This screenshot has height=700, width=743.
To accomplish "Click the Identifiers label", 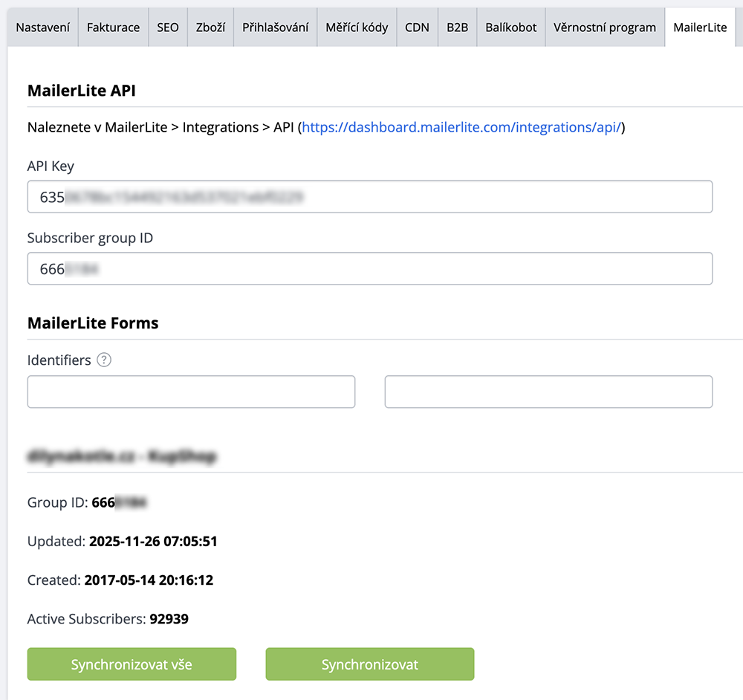I will (x=59, y=360).
